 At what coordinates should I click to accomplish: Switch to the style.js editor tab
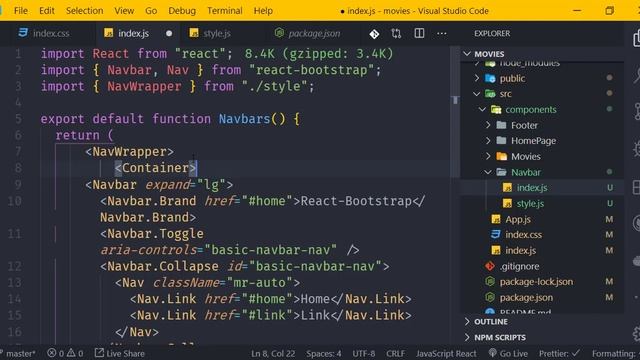click(216, 33)
